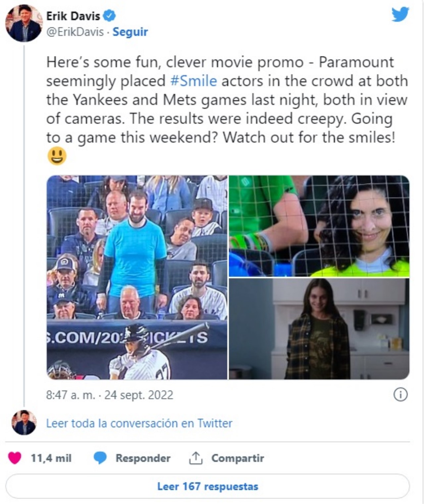Screen dimensions: 424x504
Task: Open the tweet timestamp 8:47 a. m.
Action: point(110,395)
